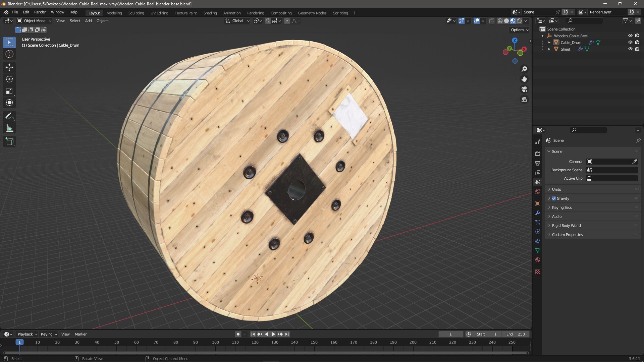Image resolution: width=644 pixels, height=362 pixels.
Task: Open the Playback dropdown in timeline
Action: [27, 334]
